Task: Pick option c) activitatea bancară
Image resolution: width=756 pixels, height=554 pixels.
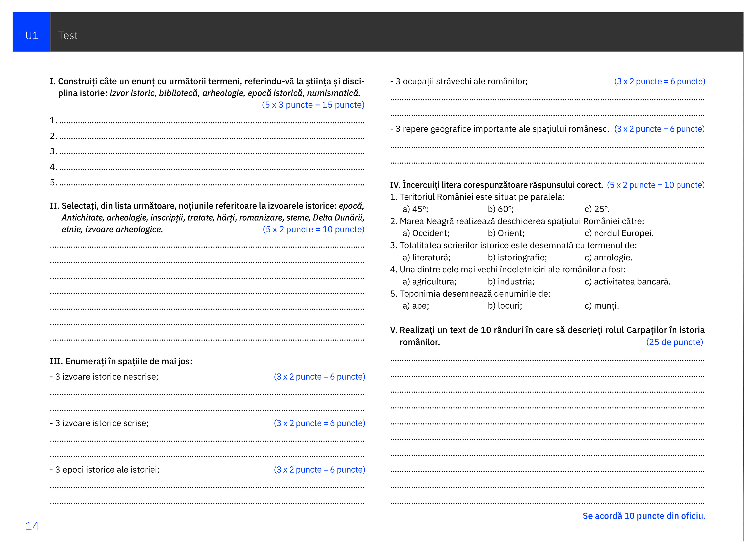Action: click(x=628, y=282)
